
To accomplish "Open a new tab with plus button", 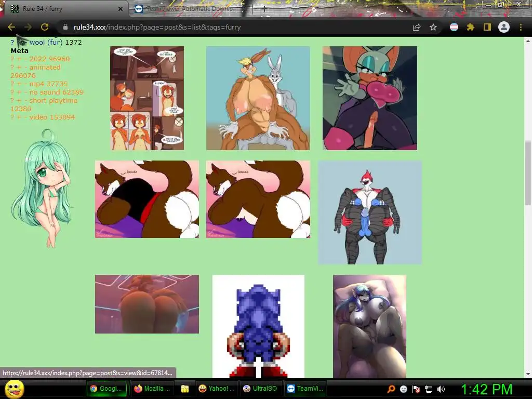I will point(264,9).
